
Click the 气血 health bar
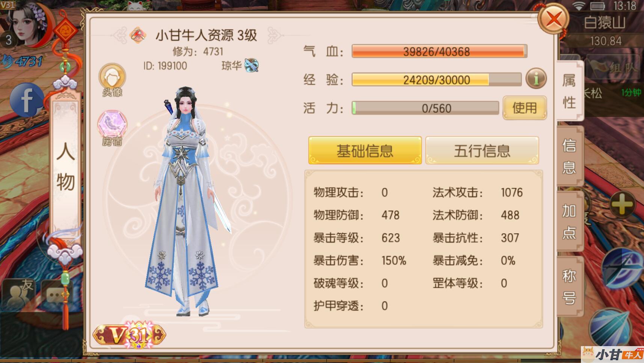click(439, 51)
